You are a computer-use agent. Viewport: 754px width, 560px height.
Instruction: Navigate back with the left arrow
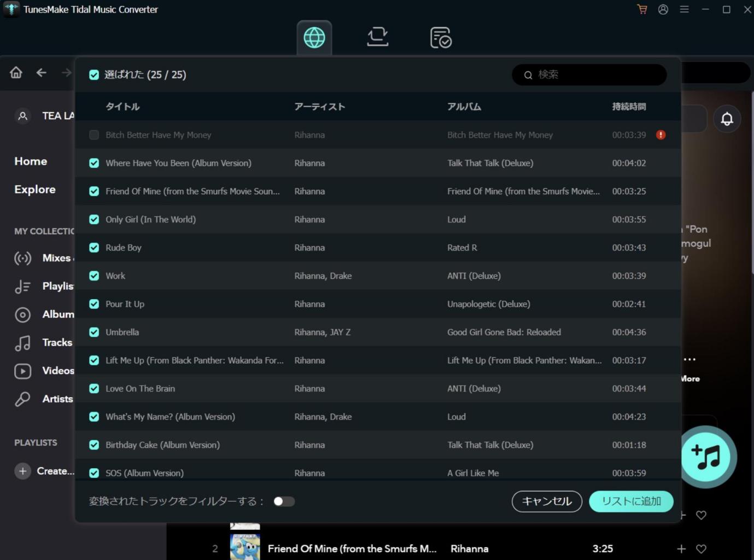(42, 72)
